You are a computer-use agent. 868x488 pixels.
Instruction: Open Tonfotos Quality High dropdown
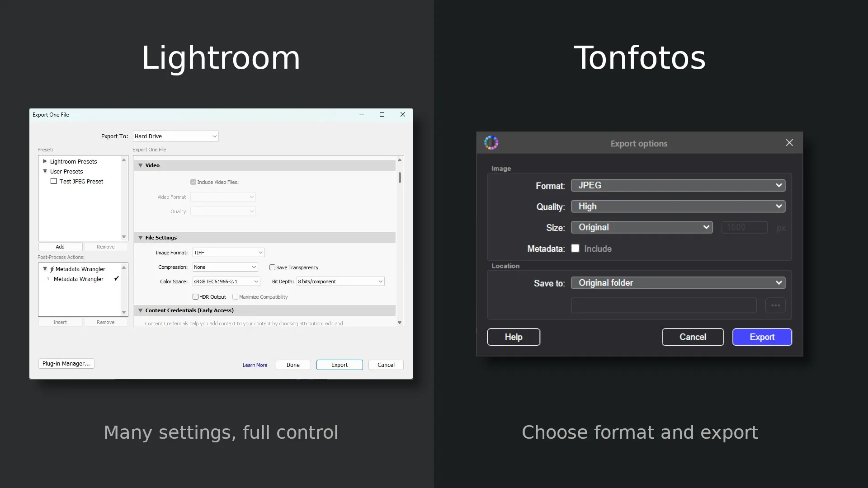tap(678, 206)
